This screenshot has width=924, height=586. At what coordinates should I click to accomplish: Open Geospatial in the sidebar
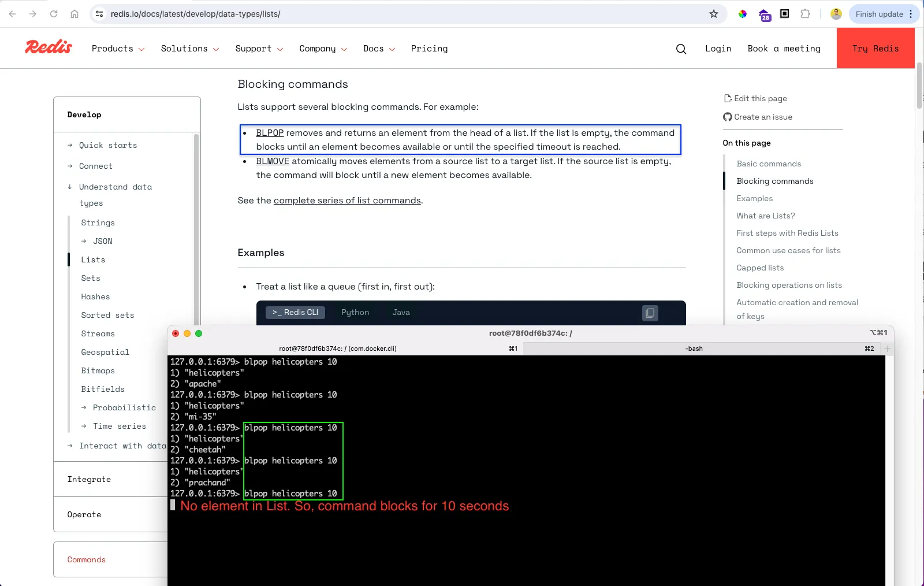(x=105, y=353)
